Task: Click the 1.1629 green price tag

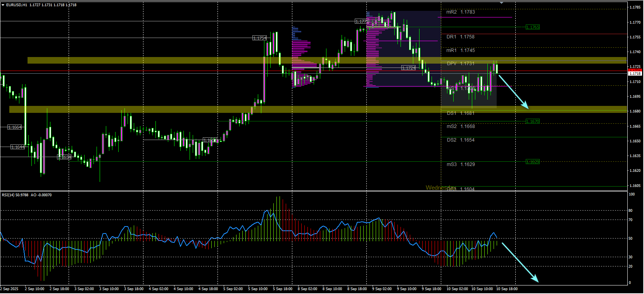Action: (532, 162)
